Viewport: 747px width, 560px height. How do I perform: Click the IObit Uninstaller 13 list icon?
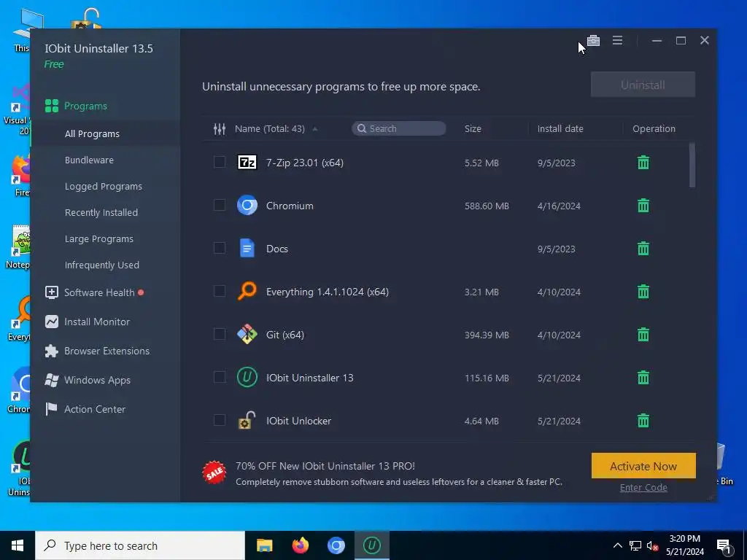(247, 378)
